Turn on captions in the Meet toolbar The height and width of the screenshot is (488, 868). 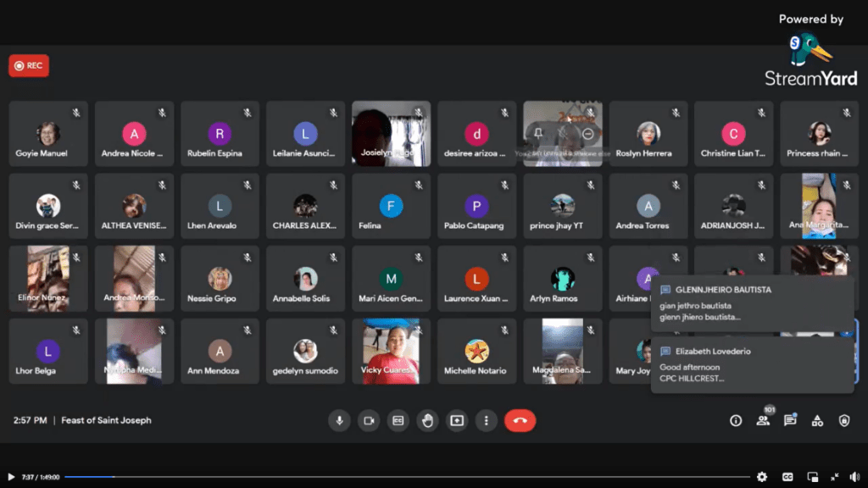pyautogui.click(x=398, y=420)
